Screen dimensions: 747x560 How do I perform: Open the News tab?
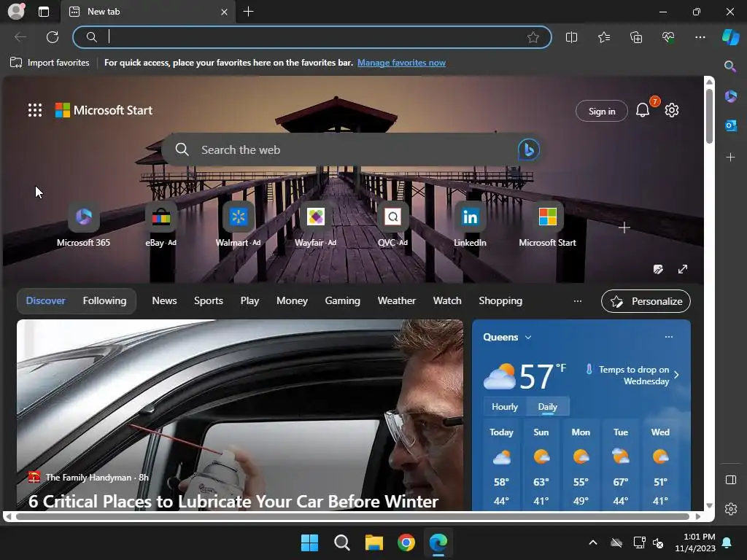coord(164,300)
